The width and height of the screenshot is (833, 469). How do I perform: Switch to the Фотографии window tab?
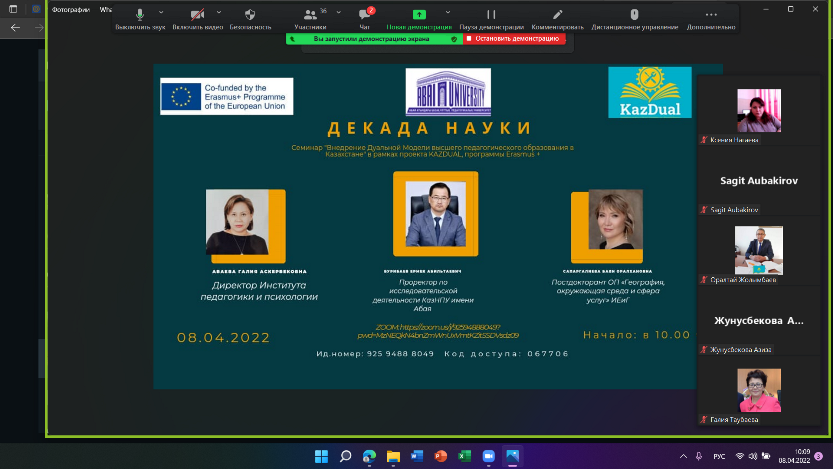tap(63, 9)
